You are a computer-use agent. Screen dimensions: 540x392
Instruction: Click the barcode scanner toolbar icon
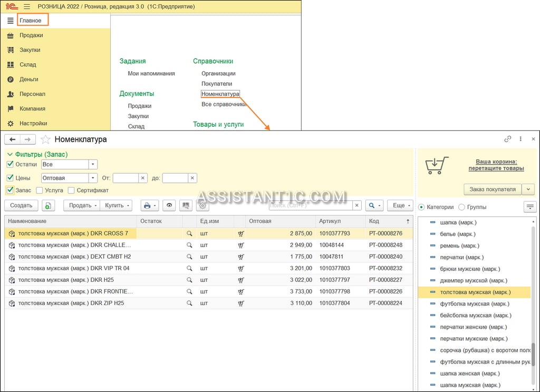pos(186,205)
